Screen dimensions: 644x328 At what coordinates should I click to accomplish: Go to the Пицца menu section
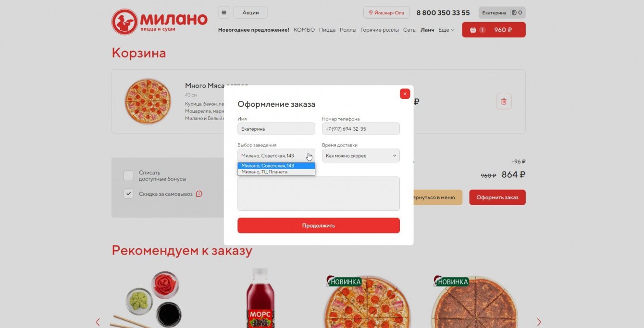coord(327,30)
